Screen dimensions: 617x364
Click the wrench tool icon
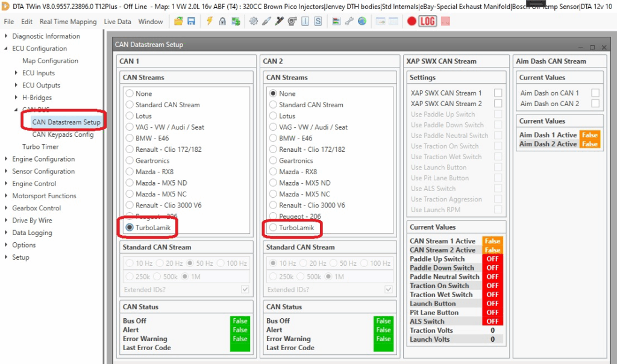349,21
